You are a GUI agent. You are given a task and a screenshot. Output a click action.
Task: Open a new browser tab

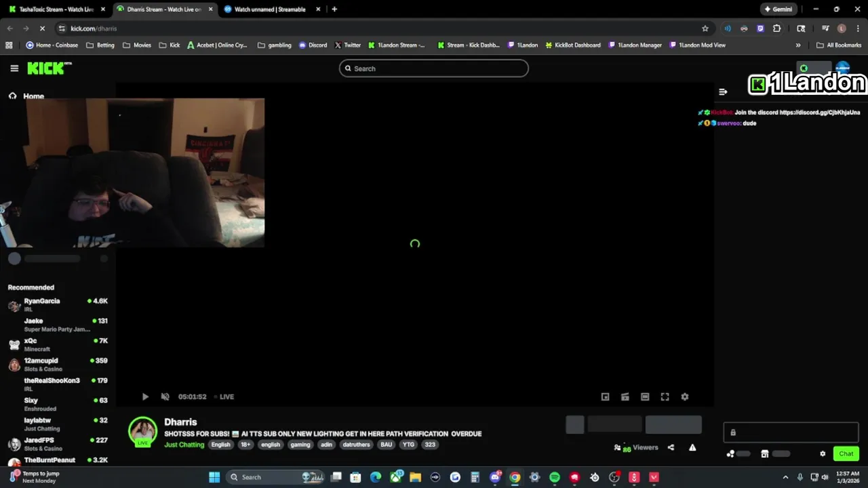pos(334,9)
